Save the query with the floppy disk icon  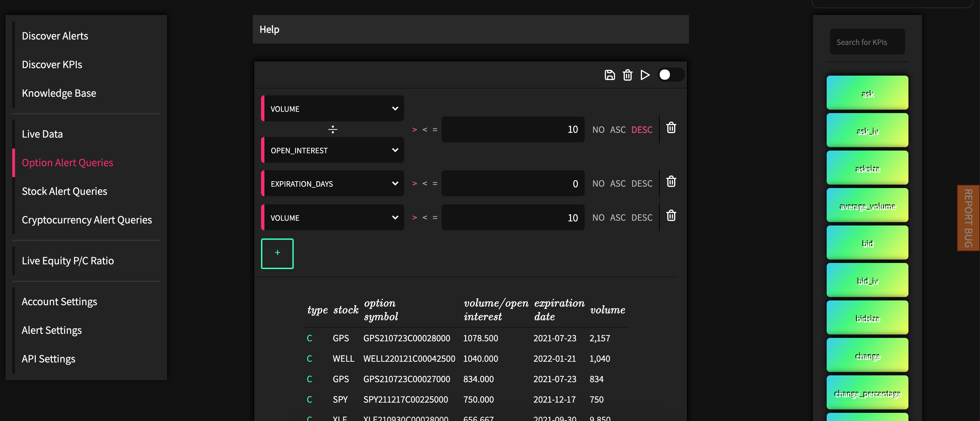pos(610,75)
